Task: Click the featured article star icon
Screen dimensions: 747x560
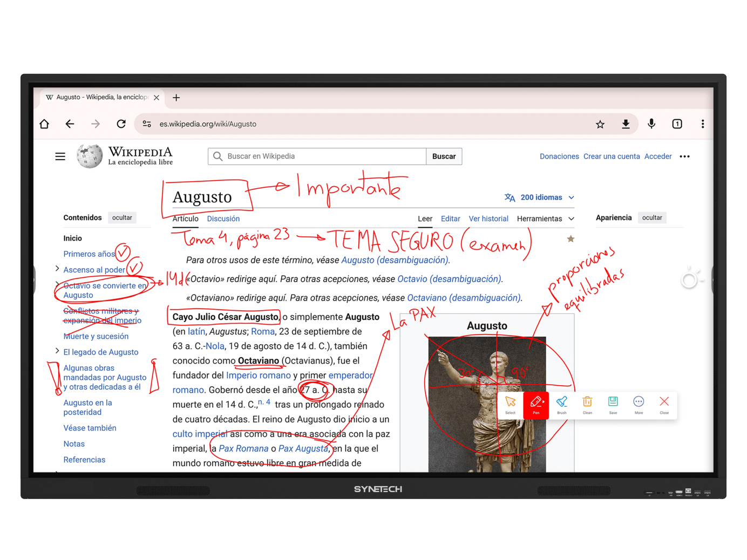Action: click(571, 239)
